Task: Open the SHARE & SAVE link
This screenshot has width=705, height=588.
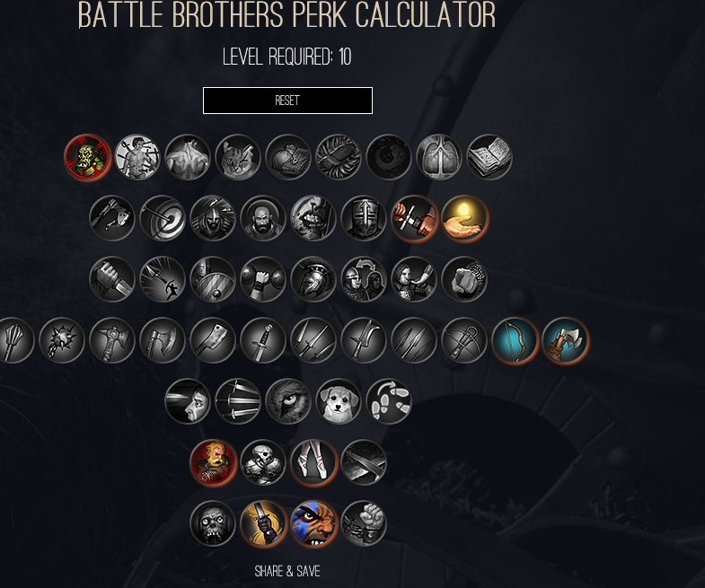Action: coord(287,571)
